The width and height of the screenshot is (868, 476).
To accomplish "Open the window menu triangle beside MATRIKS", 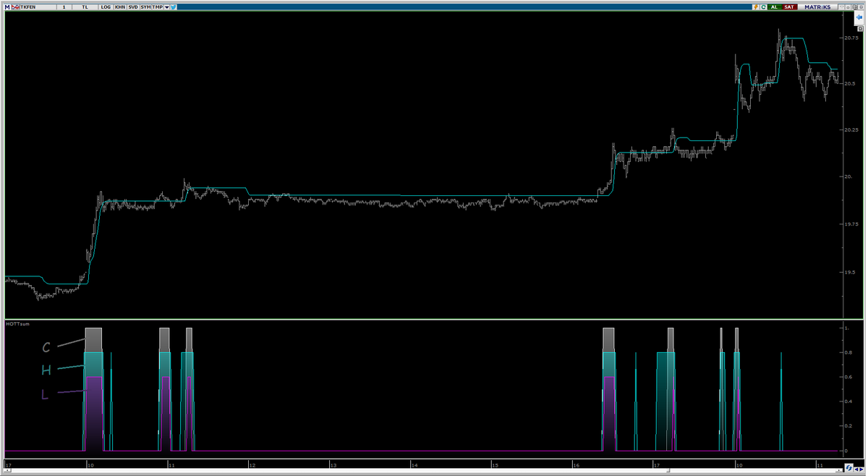I will coord(843,7).
